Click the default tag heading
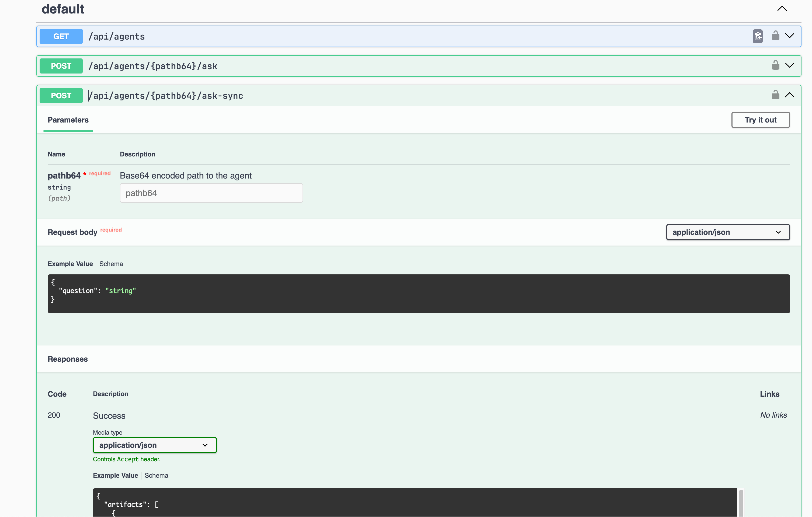The height and width of the screenshot is (517, 812). tap(63, 9)
